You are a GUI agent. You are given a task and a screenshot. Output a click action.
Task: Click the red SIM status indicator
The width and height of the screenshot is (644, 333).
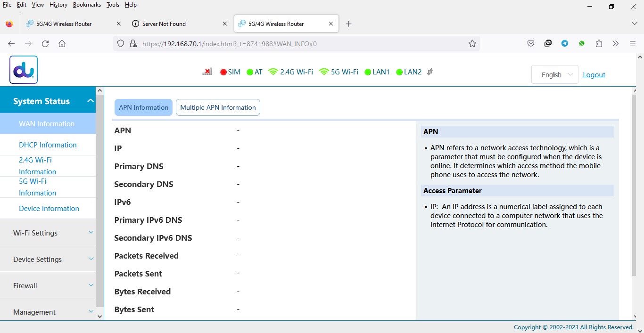pos(223,72)
